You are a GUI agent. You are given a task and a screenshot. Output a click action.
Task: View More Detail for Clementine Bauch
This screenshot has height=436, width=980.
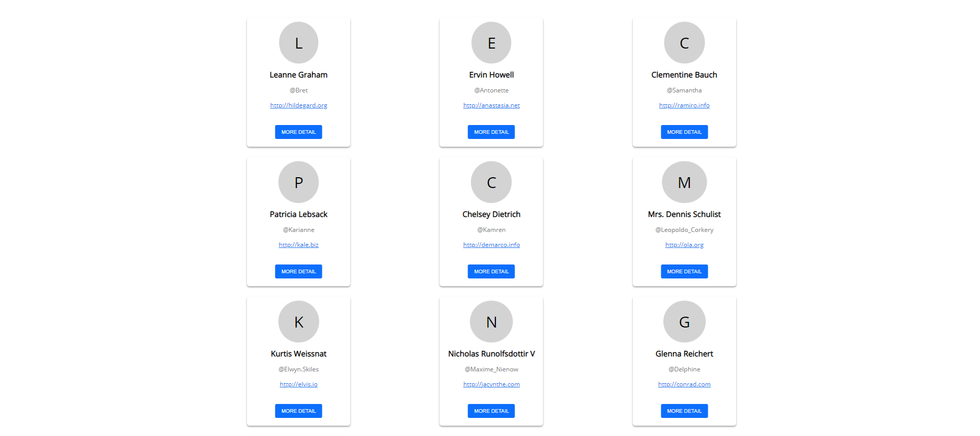coord(684,132)
